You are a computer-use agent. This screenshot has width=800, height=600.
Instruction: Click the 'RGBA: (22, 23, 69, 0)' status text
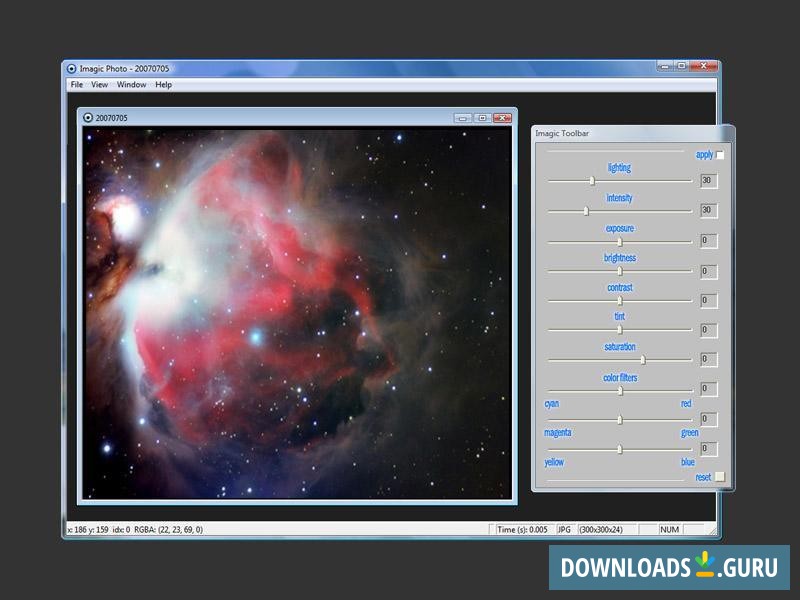(x=168, y=530)
